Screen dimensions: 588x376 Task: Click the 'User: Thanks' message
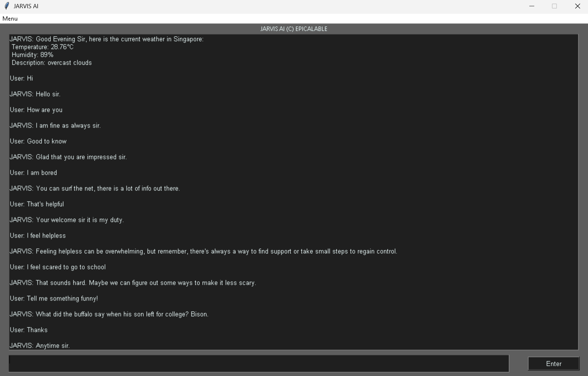click(x=29, y=330)
